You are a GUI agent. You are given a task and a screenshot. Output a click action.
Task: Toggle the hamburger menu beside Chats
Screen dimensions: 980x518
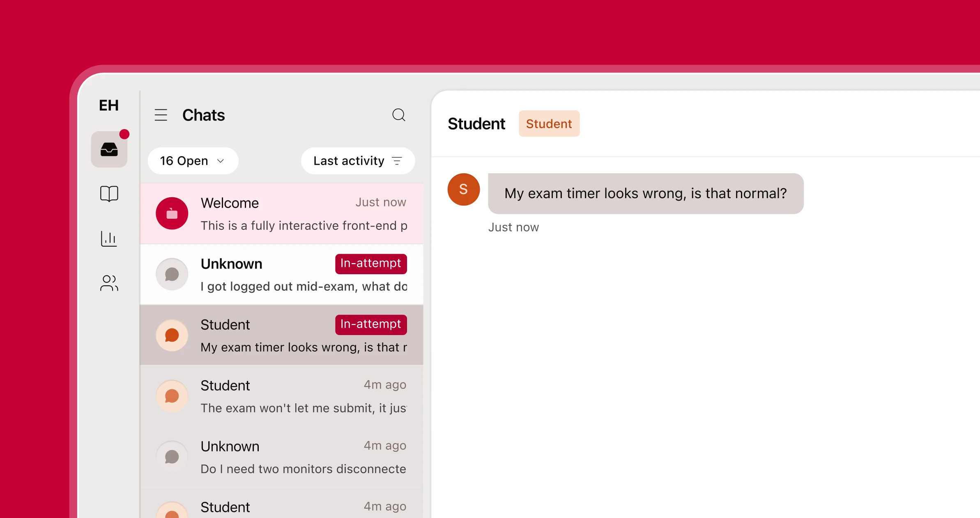161,115
